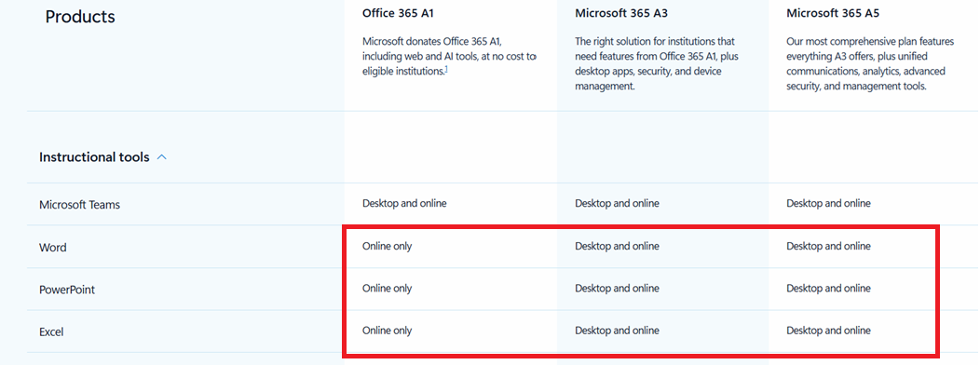Click Microsoft 365 A5 description paragraph
This screenshot has width=980, height=365.
(x=870, y=63)
